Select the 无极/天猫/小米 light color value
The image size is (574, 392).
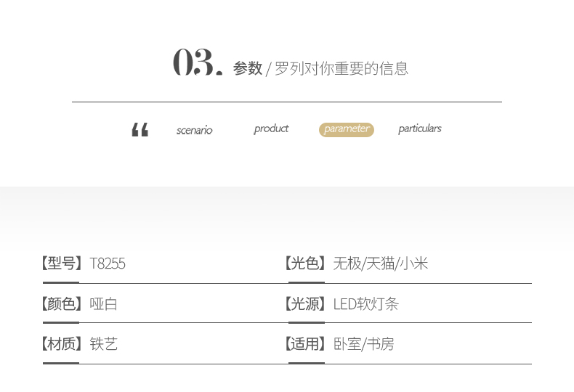pyautogui.click(x=380, y=264)
